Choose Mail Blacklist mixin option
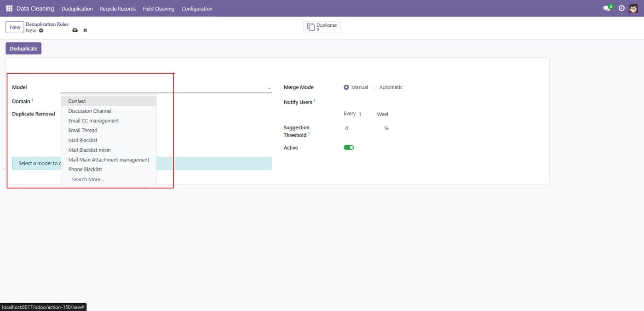This screenshot has height=311, width=644. click(x=109, y=150)
